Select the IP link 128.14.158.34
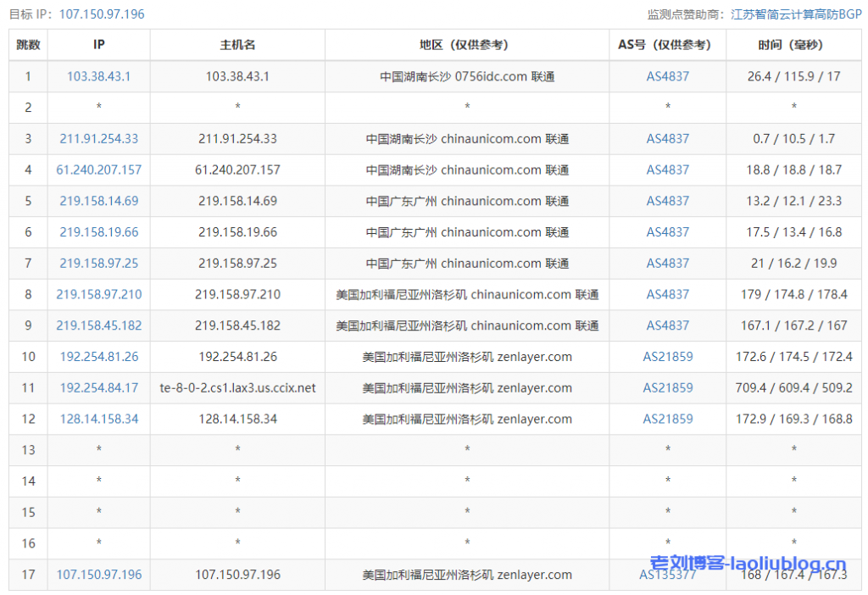Screen dimensions: 868x595 (98, 420)
